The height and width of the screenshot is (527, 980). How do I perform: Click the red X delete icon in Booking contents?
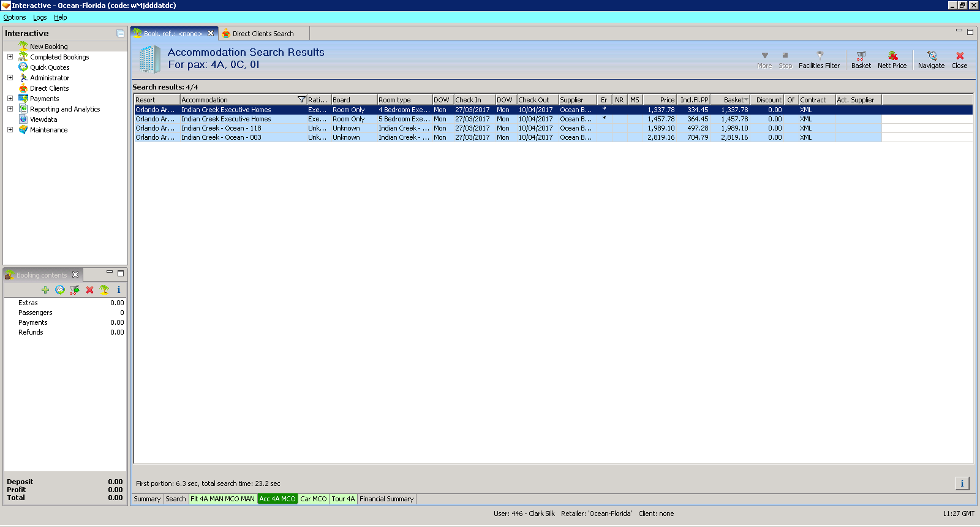tap(89, 290)
